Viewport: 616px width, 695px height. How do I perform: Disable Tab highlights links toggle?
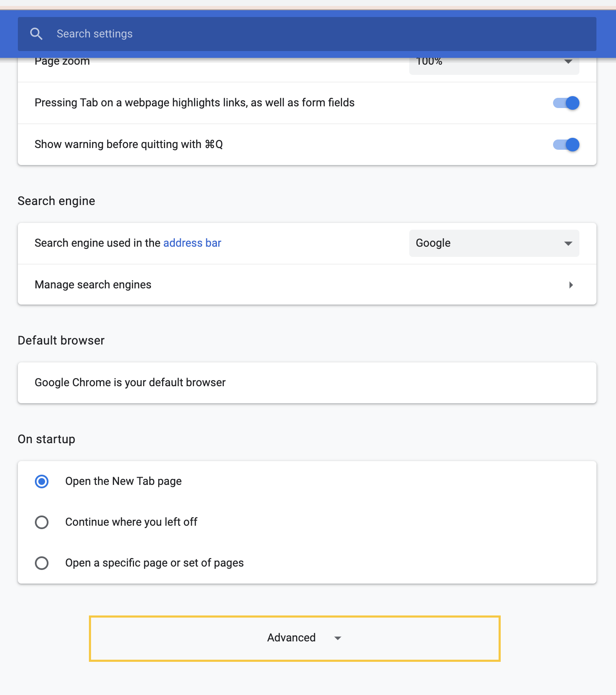(566, 103)
